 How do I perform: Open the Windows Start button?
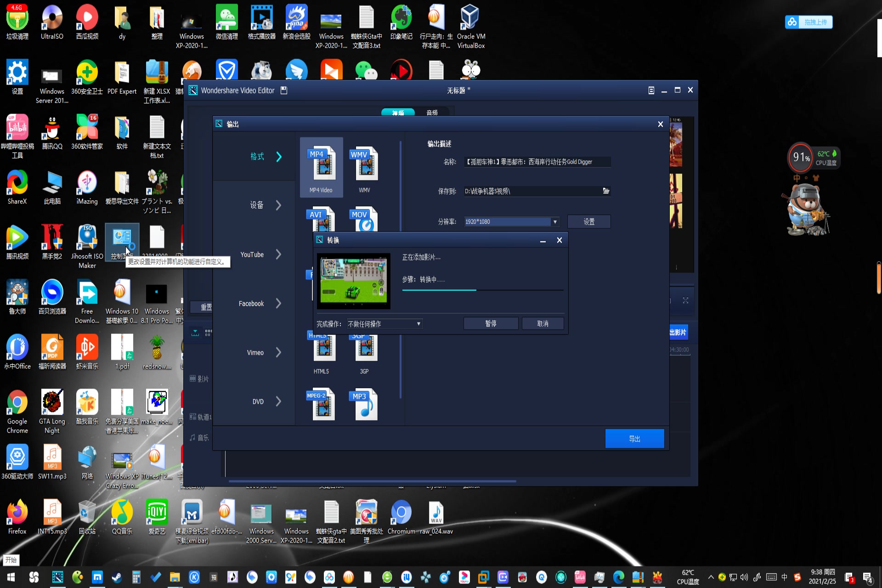click(11, 577)
